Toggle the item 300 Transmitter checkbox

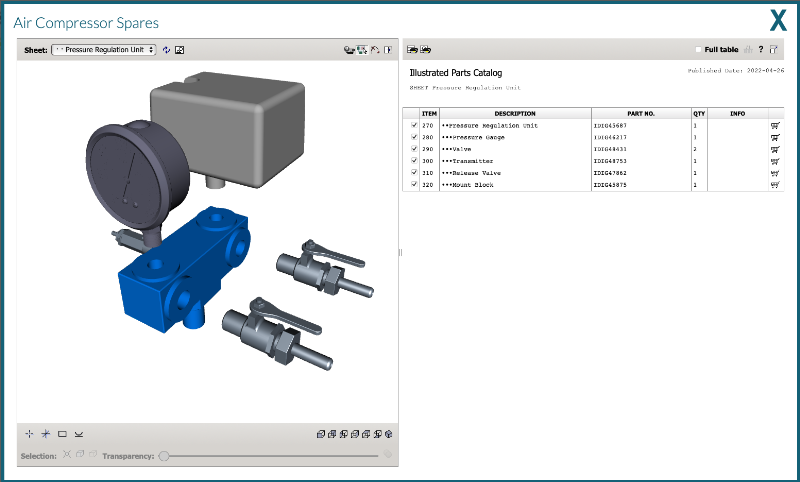[414, 161]
